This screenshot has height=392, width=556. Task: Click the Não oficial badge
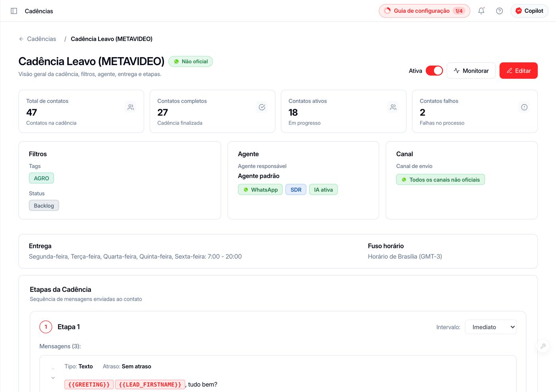[x=191, y=62]
